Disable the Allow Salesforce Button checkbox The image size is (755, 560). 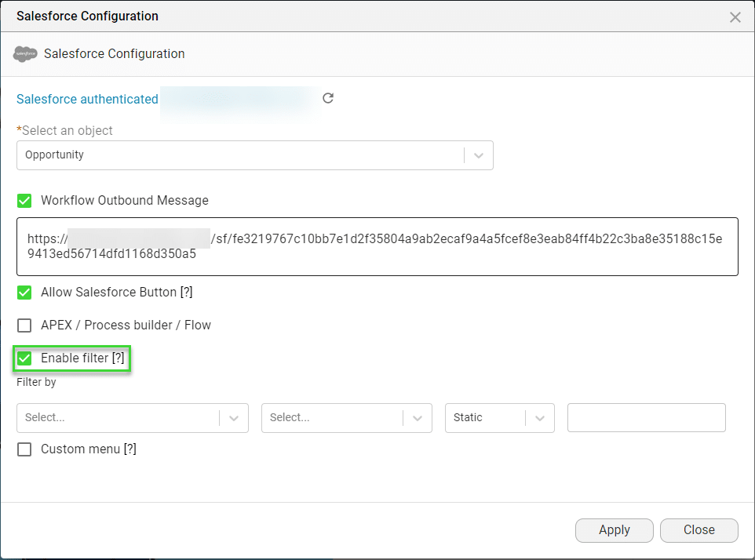24,292
